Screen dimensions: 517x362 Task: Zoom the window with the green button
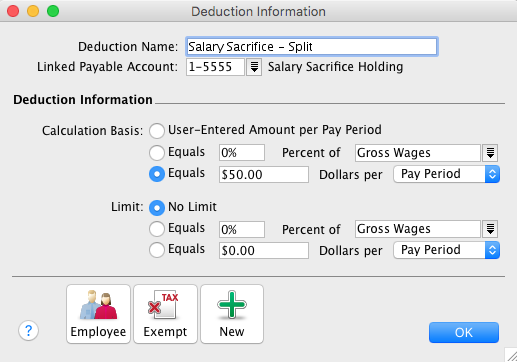pos(53,11)
